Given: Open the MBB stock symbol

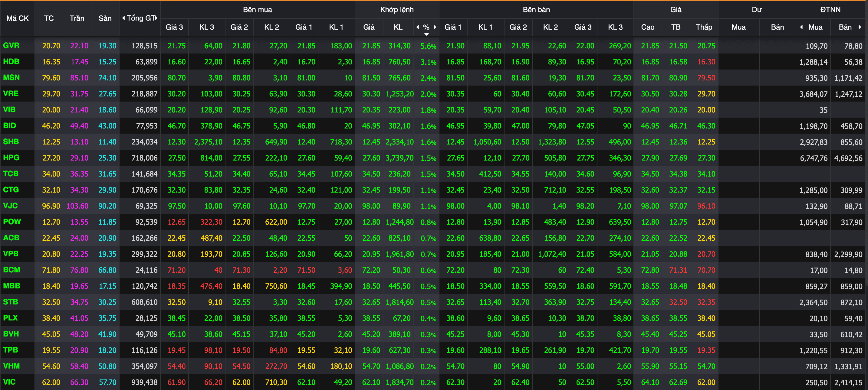Looking at the screenshot, I should point(12,286).
